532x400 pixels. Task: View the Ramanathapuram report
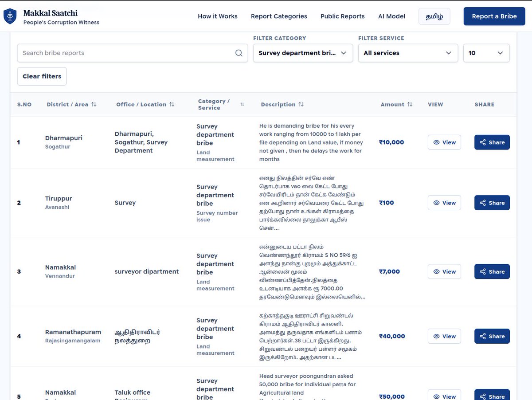444,336
